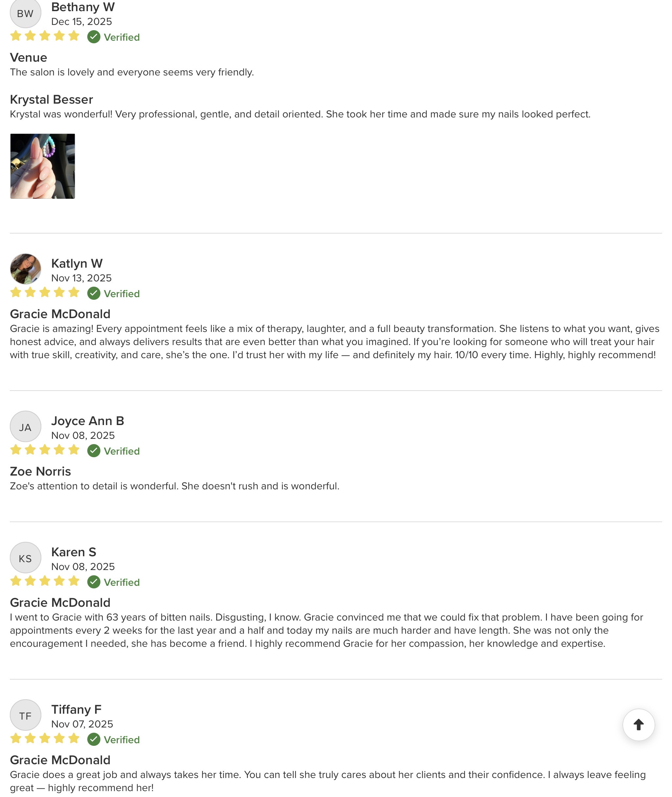This screenshot has width=672, height=797.
Task: Click the TF initials avatar
Action: [x=26, y=715]
